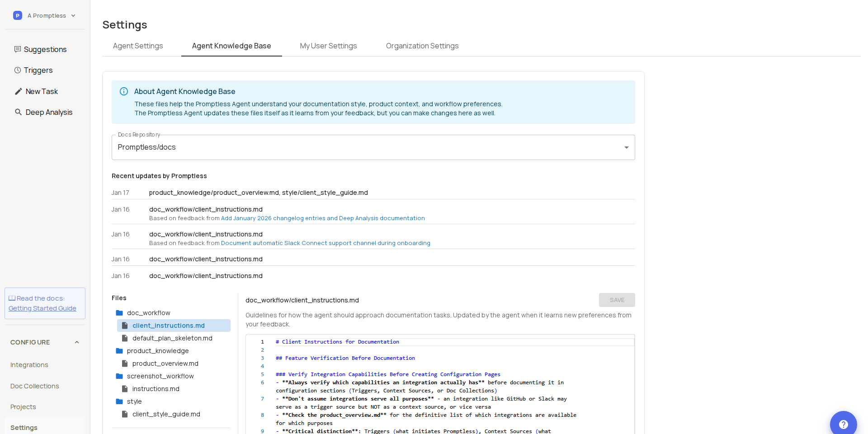Open the Getting Started Guide link
Image resolution: width=868 pixels, height=434 pixels.
[x=42, y=308]
